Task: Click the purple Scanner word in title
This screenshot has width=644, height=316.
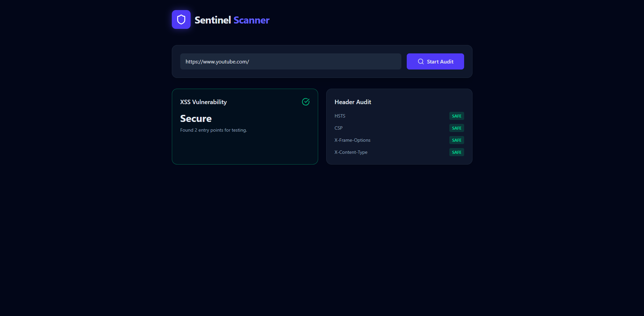Action: tap(251, 20)
